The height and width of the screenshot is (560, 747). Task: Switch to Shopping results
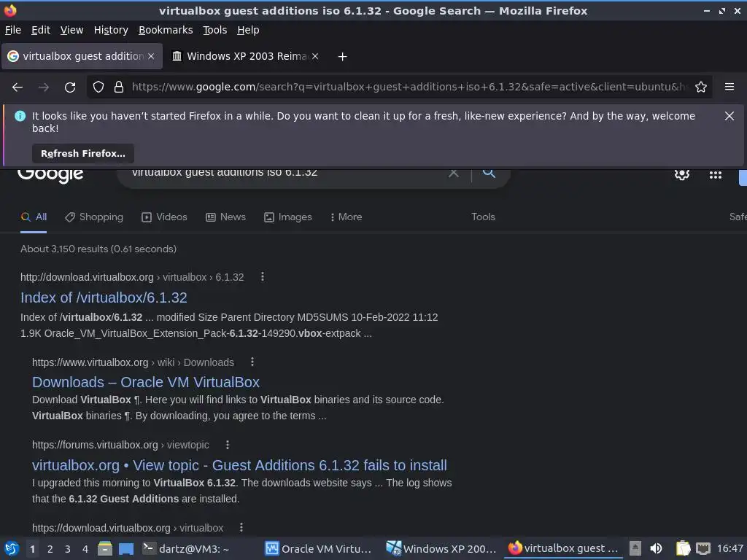tap(94, 217)
